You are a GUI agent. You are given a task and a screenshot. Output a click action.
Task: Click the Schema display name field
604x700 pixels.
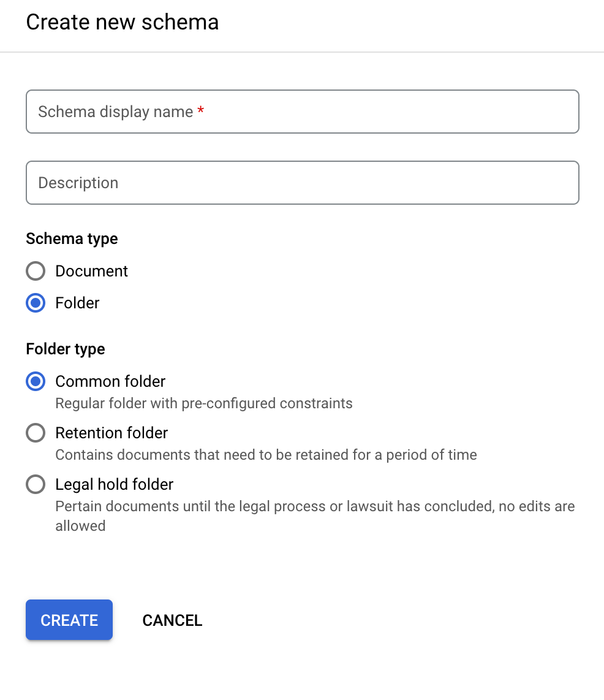(302, 112)
